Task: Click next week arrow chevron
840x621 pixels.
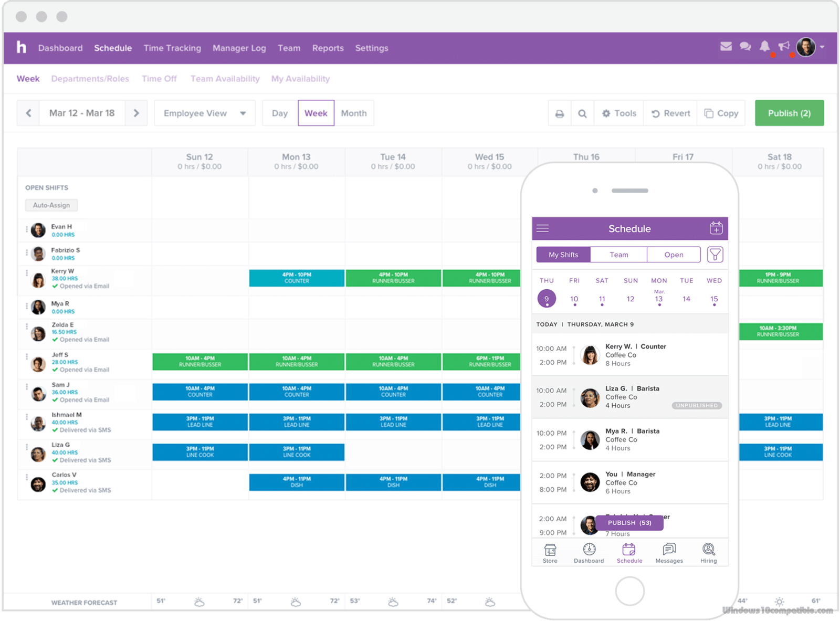Action: coord(136,113)
